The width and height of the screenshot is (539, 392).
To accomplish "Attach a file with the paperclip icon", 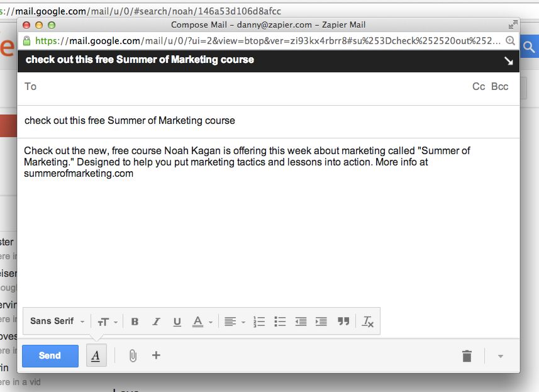I will click(133, 356).
